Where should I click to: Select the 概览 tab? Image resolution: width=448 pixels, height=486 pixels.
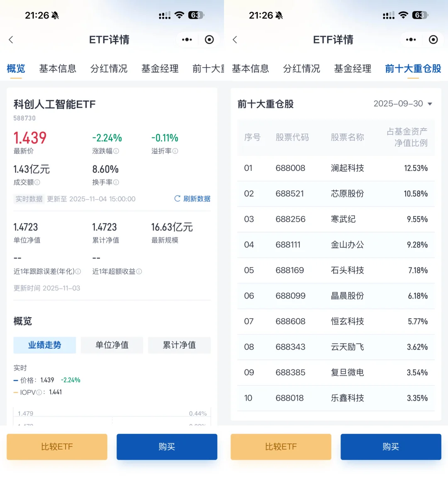tap(16, 68)
